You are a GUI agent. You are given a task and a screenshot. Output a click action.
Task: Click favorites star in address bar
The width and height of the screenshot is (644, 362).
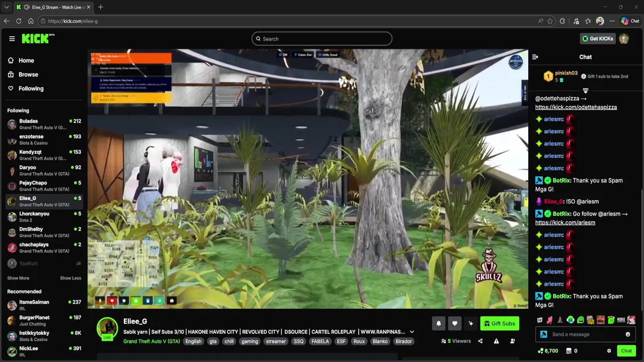point(550,21)
